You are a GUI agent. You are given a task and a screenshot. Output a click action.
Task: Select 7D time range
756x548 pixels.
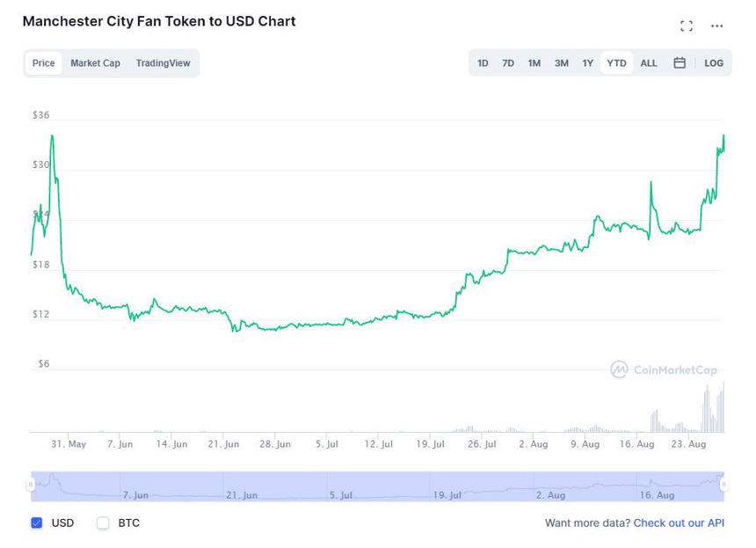508,63
